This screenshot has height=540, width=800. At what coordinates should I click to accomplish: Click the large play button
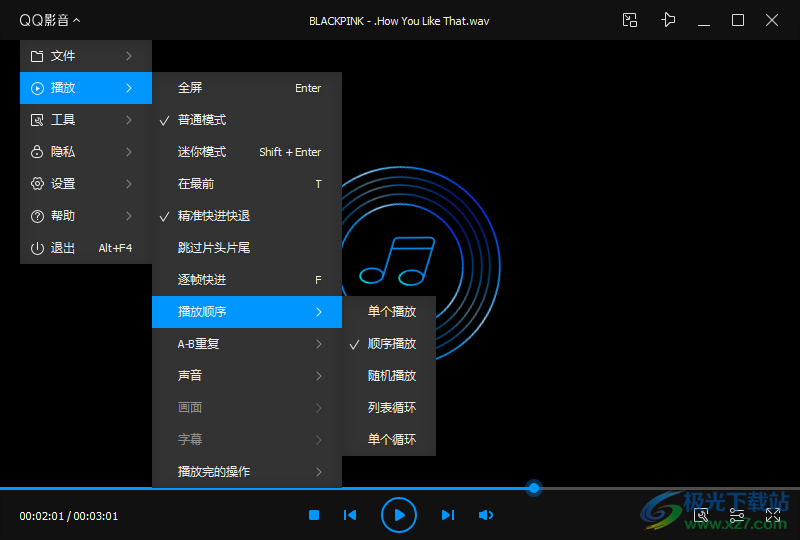(399, 515)
